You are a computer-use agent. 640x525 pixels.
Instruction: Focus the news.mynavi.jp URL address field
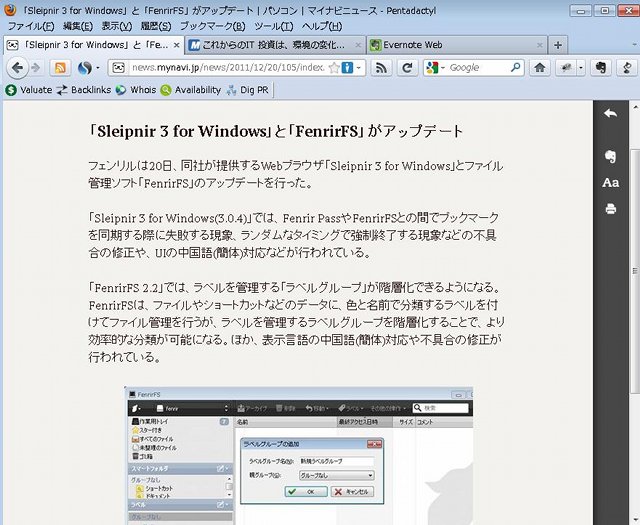(x=229, y=68)
